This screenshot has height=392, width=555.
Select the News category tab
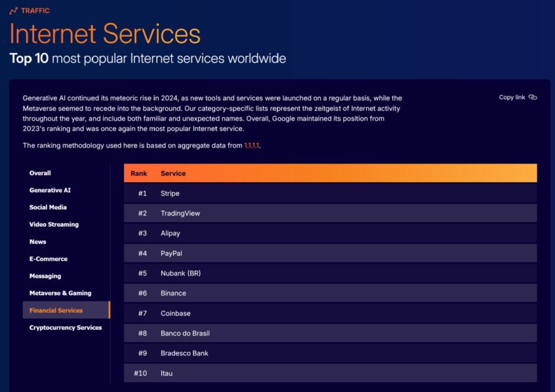[37, 242]
